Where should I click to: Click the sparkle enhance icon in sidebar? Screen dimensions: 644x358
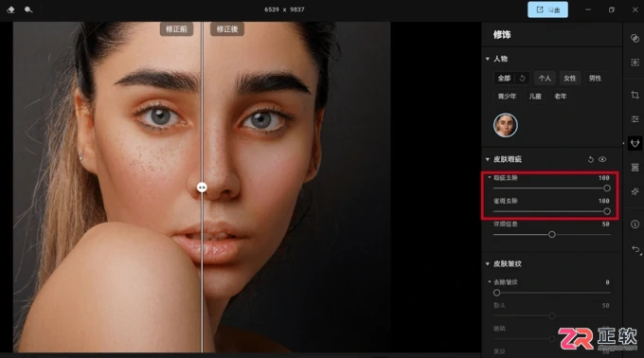635,191
